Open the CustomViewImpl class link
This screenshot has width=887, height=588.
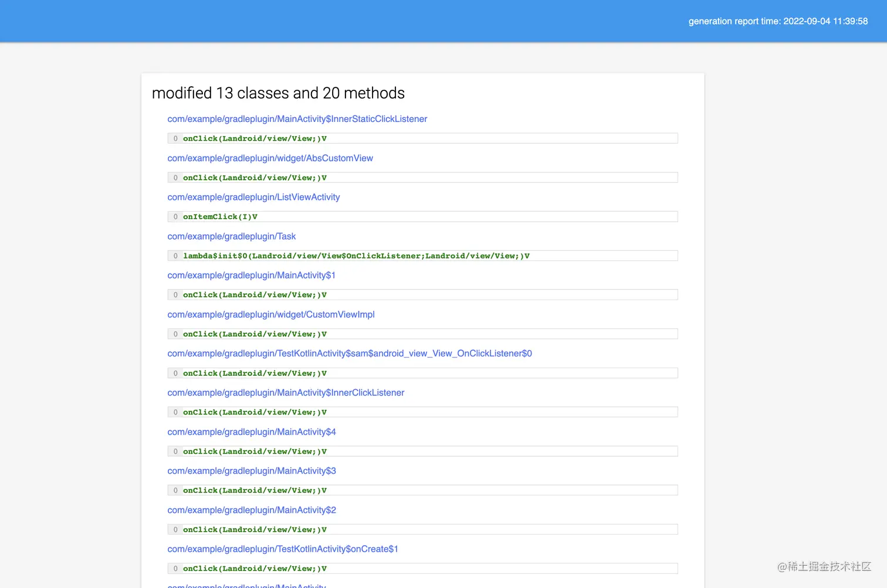pos(271,314)
